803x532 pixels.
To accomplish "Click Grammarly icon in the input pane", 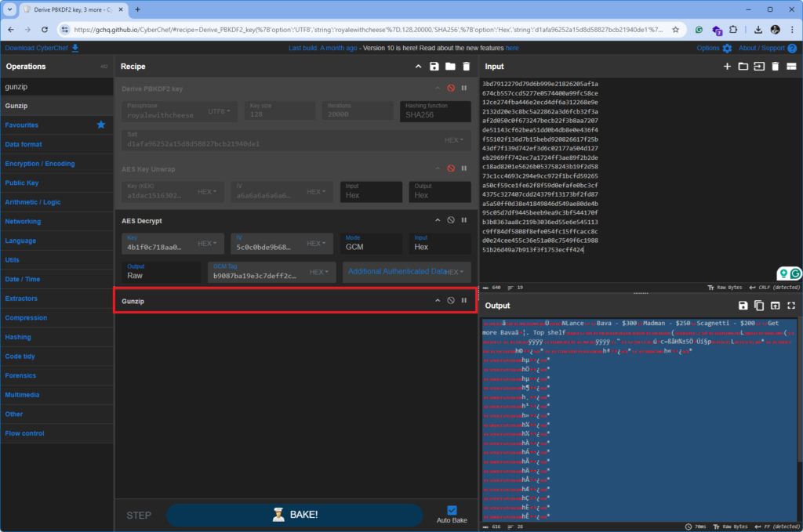I will pyautogui.click(x=795, y=273).
